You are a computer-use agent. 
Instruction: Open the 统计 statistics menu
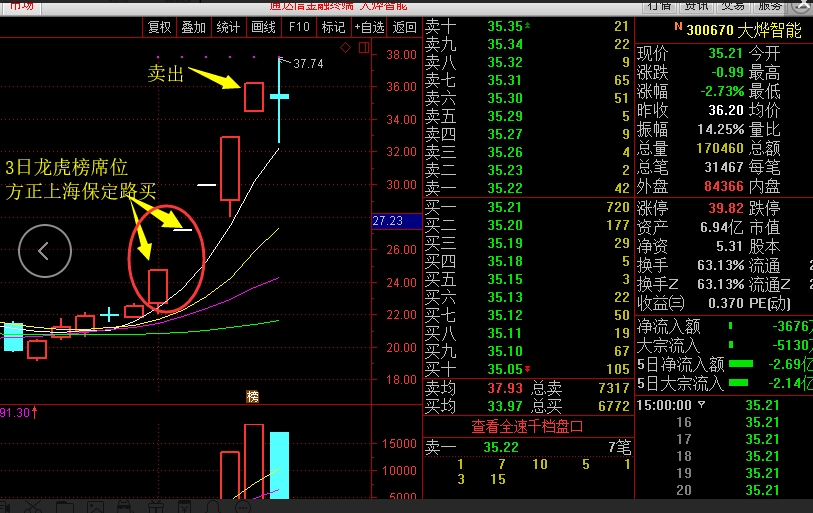[228, 27]
